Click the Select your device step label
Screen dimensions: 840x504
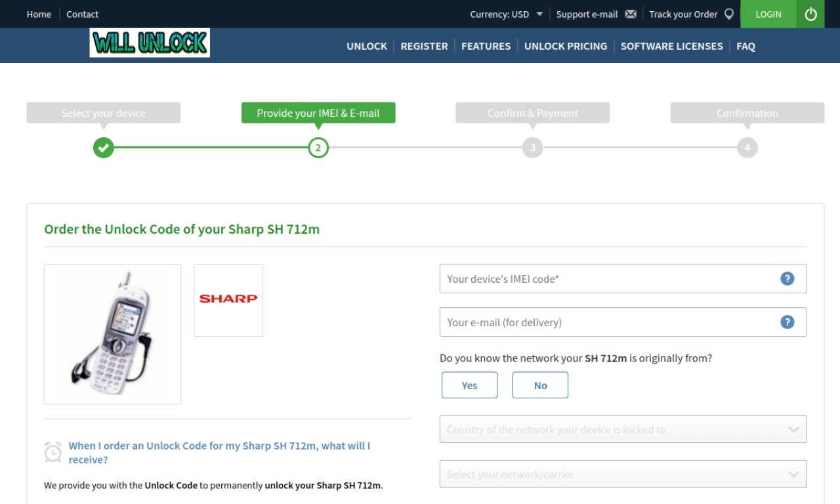(104, 113)
